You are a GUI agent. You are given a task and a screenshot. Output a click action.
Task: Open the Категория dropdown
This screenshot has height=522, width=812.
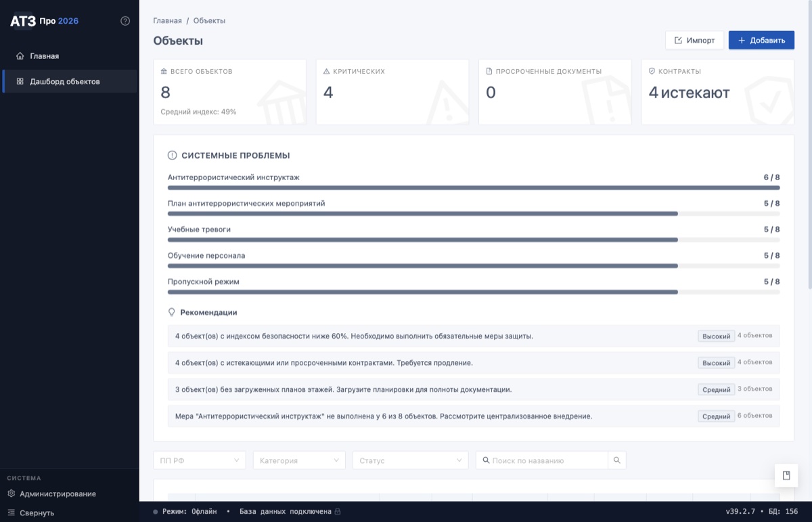(x=299, y=460)
